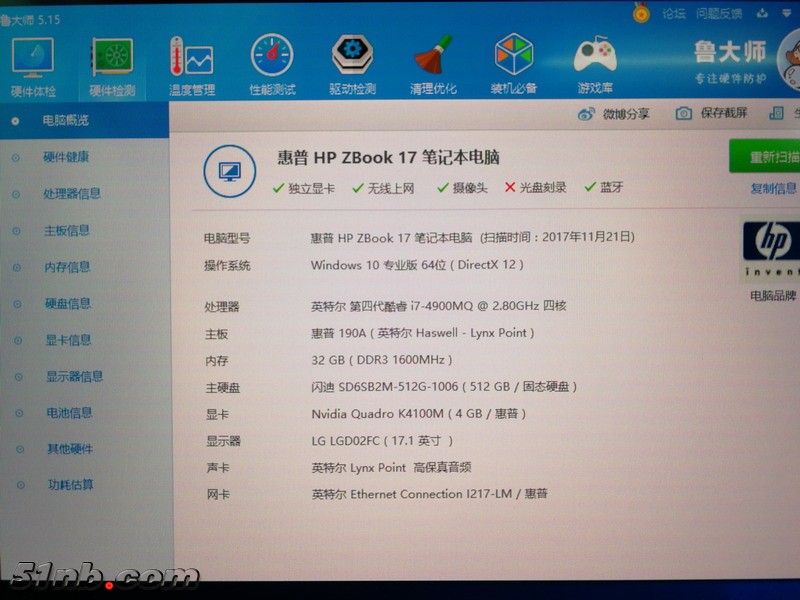
Task: Open 主板信息 motherboard info
Action: (67, 231)
